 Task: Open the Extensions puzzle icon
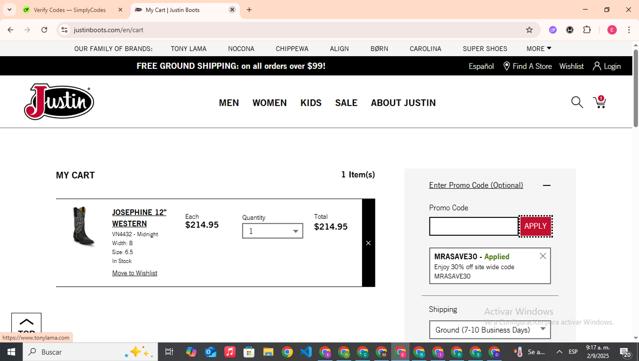(x=586, y=30)
